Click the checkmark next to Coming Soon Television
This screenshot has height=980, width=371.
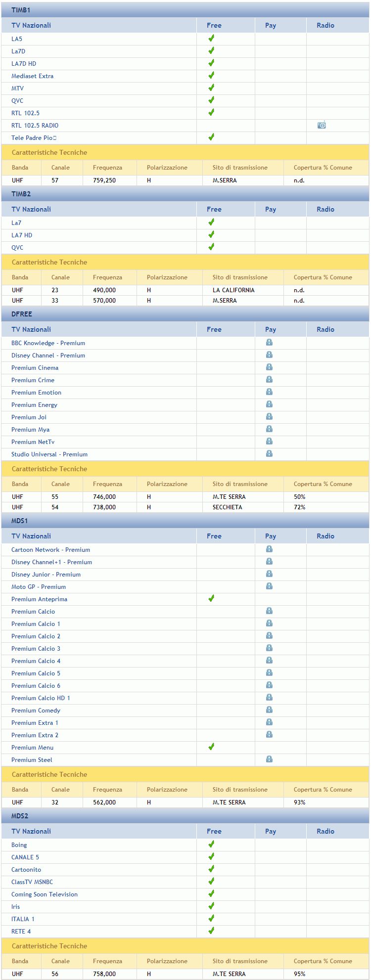(211, 893)
